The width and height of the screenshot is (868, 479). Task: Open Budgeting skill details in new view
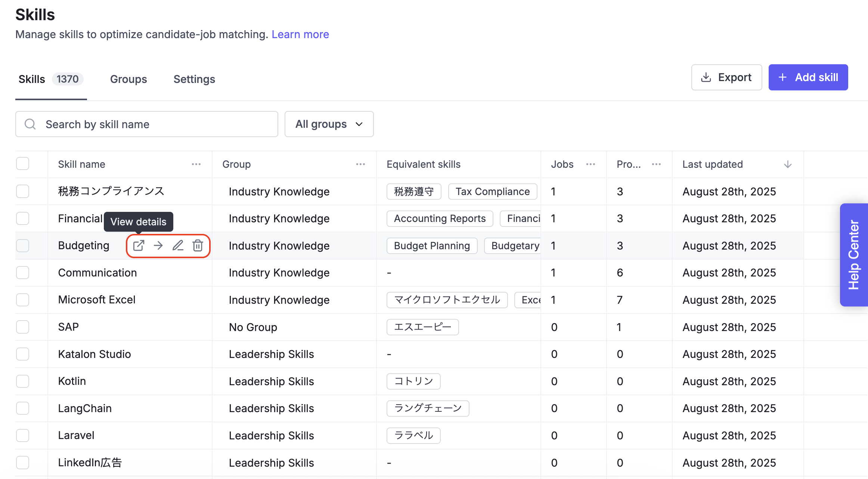139,245
